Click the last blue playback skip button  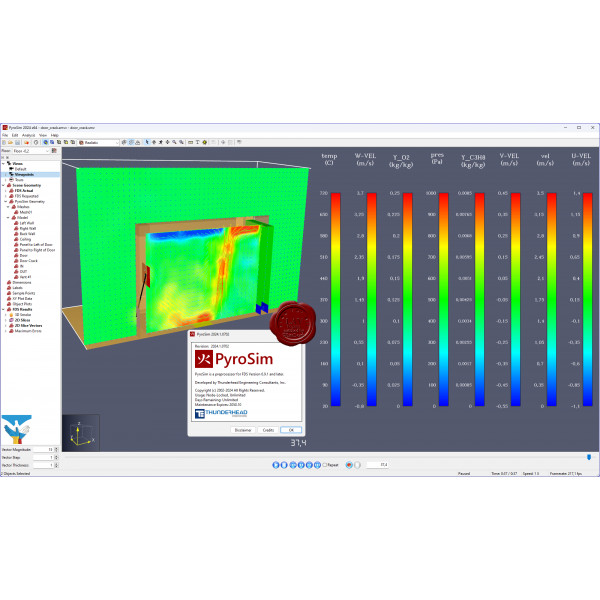click(317, 465)
